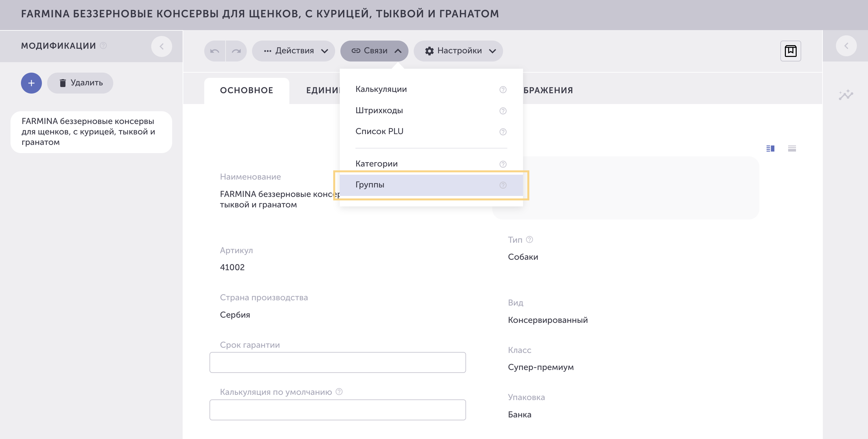Collapse the Модификации panel with chevron
The image size is (868, 439).
(162, 46)
